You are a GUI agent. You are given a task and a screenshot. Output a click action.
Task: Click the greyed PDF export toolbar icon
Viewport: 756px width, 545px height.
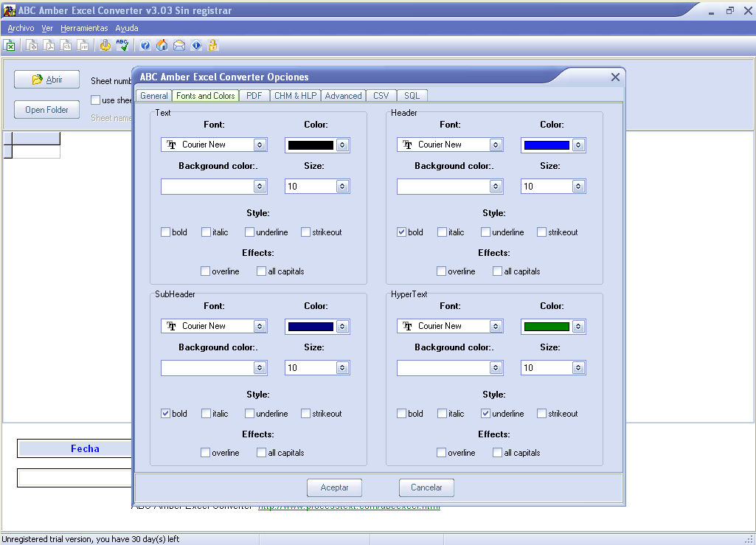[x=49, y=46]
